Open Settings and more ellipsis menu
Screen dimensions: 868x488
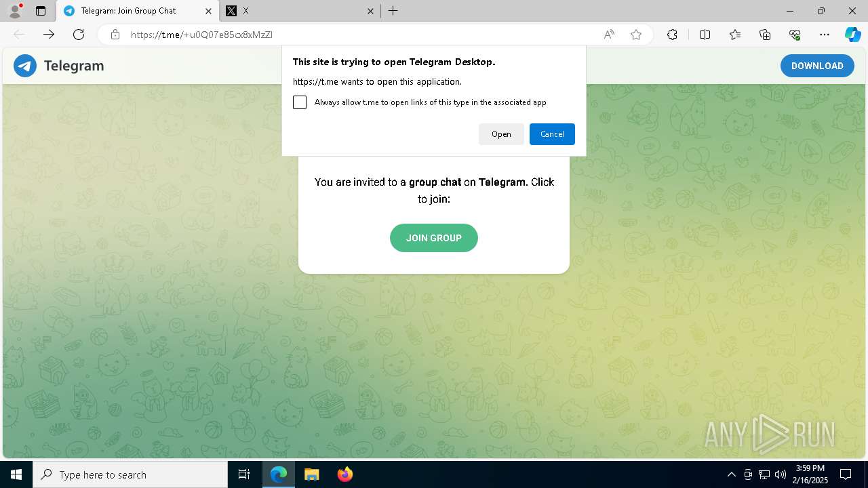point(825,35)
